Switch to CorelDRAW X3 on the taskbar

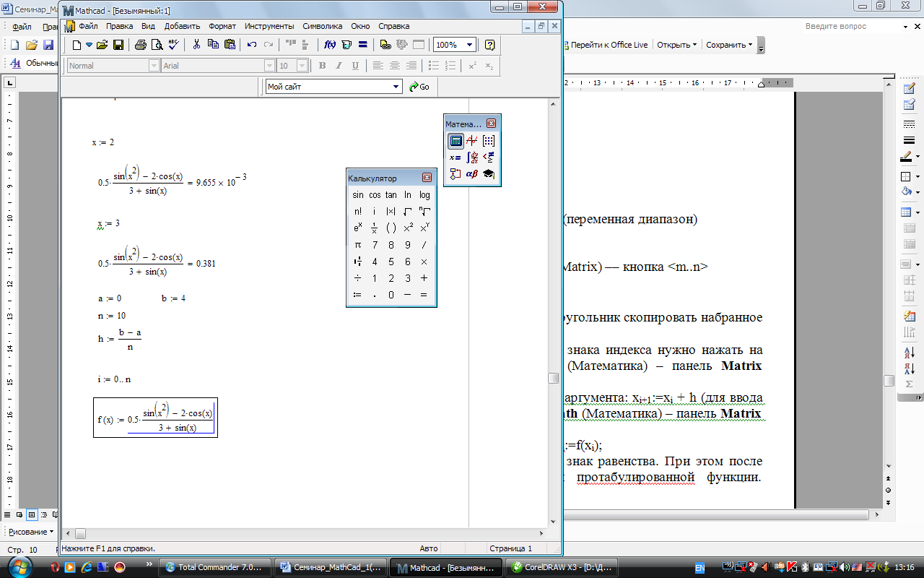561,567
